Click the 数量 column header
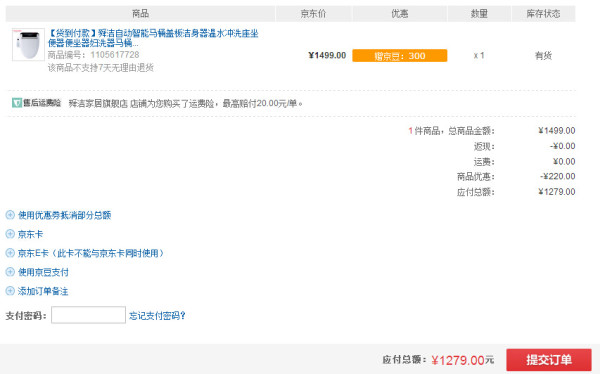The height and width of the screenshot is (374, 600). (479, 14)
